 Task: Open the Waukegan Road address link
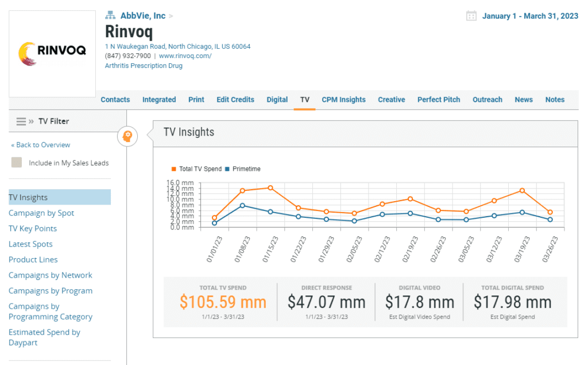click(178, 47)
